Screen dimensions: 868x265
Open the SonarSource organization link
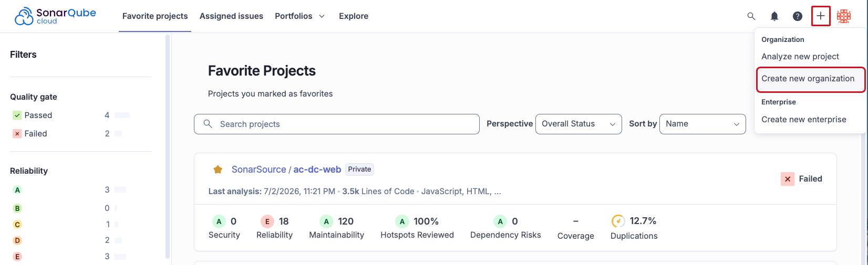pyautogui.click(x=259, y=169)
